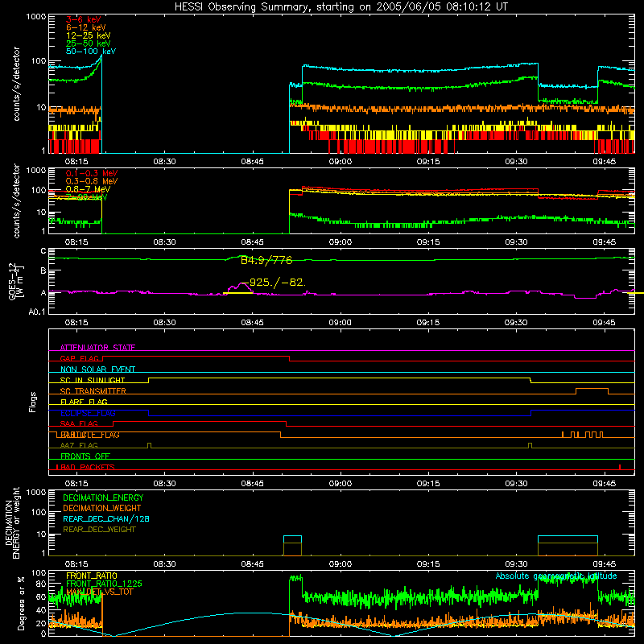Click the 09:15 tick under the GOES panel
This screenshot has height=644, width=644.
pyautogui.click(x=428, y=323)
